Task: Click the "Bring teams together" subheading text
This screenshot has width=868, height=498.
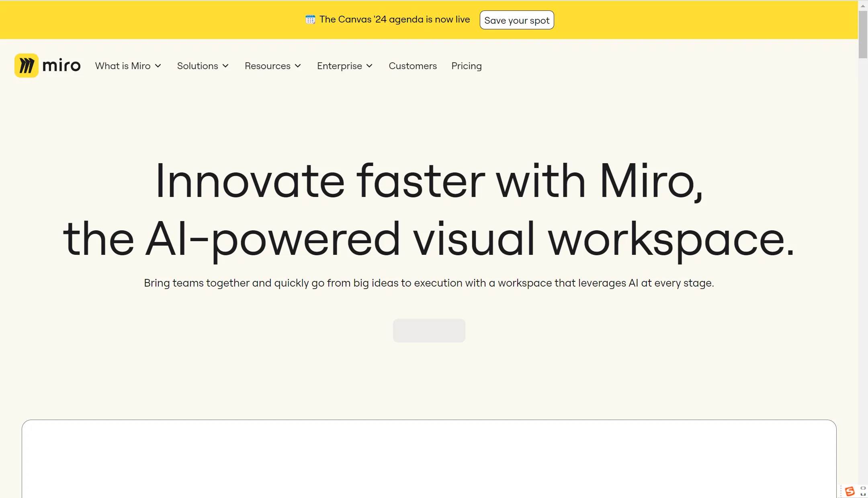Action: click(x=429, y=283)
